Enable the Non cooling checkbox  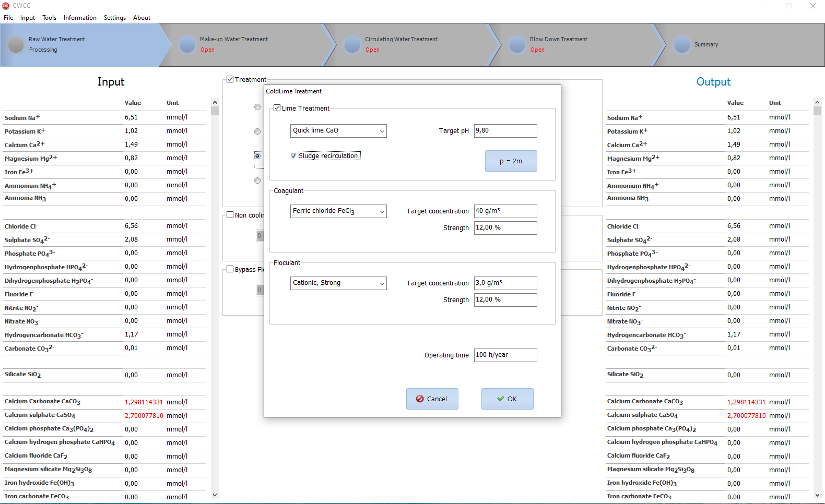tap(230, 215)
